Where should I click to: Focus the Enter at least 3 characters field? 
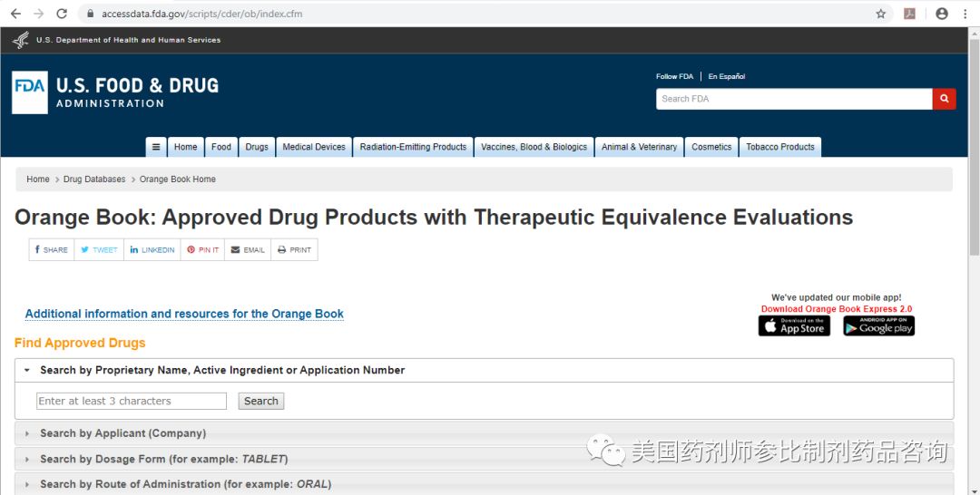point(132,401)
